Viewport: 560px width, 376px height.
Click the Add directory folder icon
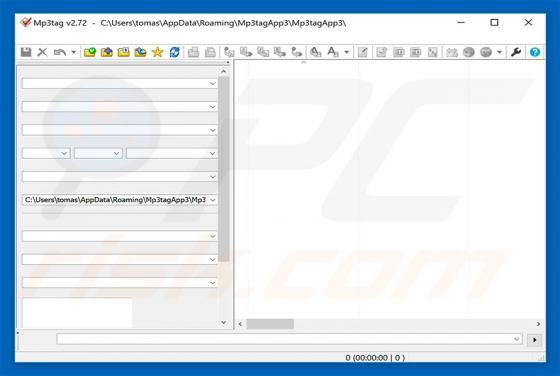[106, 52]
